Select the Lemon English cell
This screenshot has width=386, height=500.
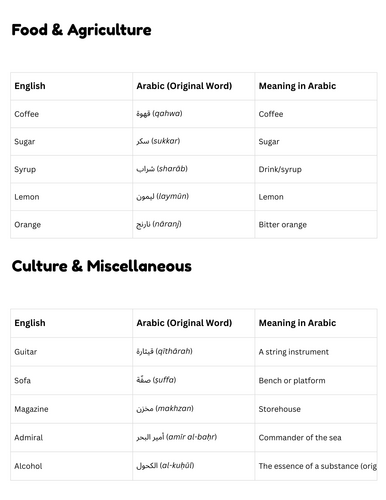pos(71,197)
